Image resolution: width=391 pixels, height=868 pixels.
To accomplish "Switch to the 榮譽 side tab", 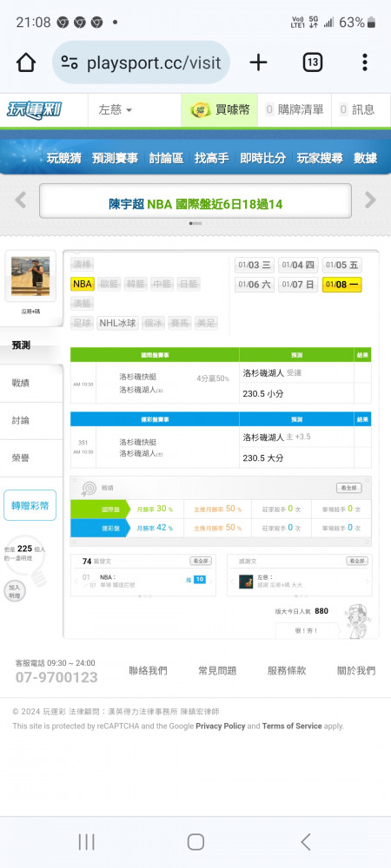I will point(31,458).
